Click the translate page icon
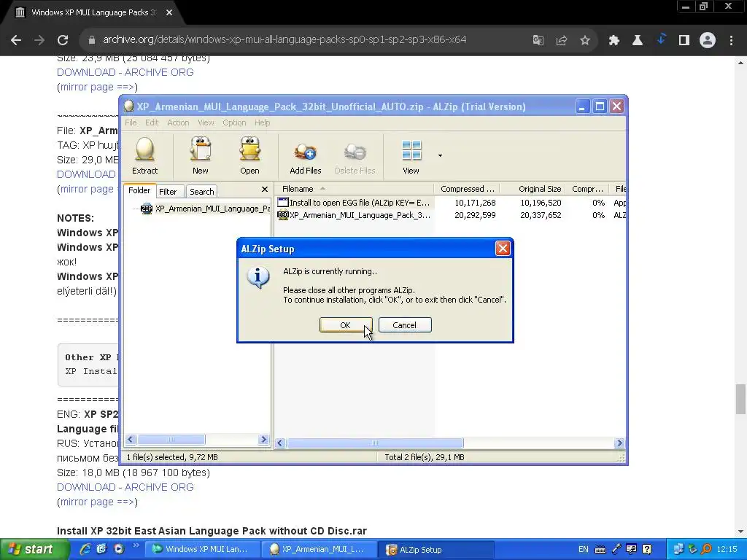The height and width of the screenshot is (560, 747). (x=538, y=40)
